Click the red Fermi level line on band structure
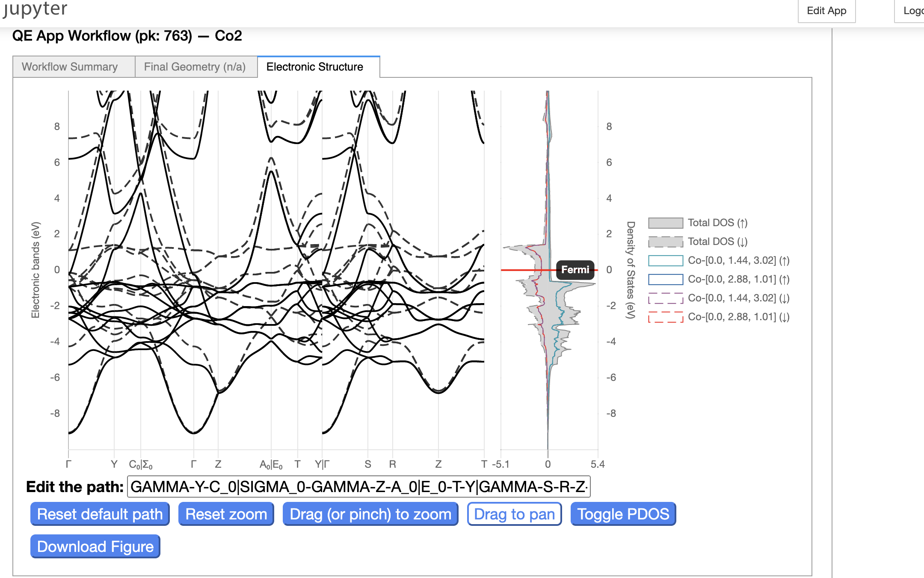This screenshot has height=578, width=924. [x=267, y=267]
